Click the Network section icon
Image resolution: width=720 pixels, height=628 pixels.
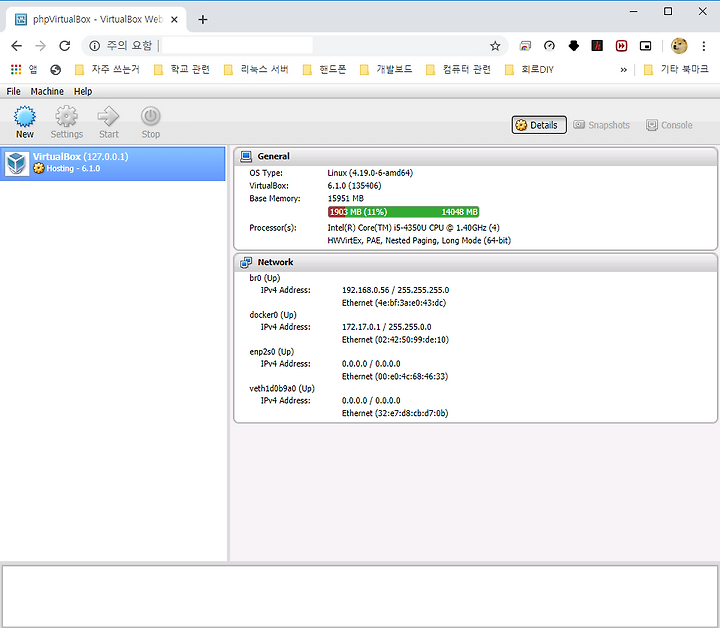pos(246,262)
